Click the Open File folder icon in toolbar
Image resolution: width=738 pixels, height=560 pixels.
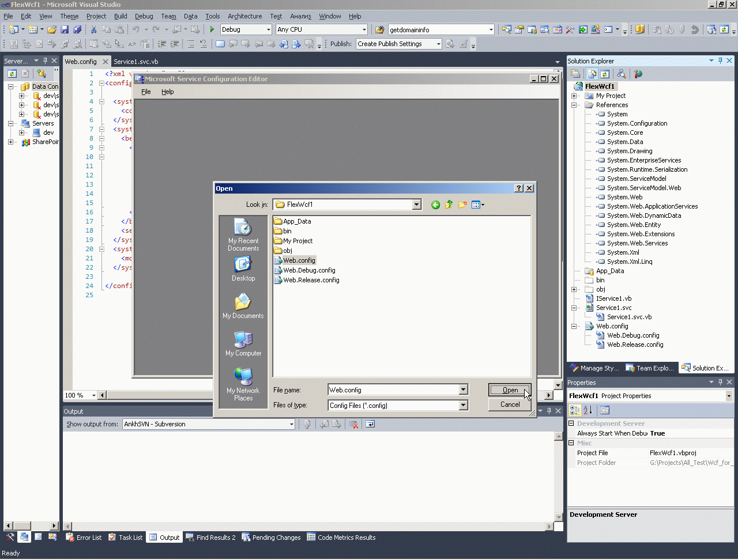point(52,29)
